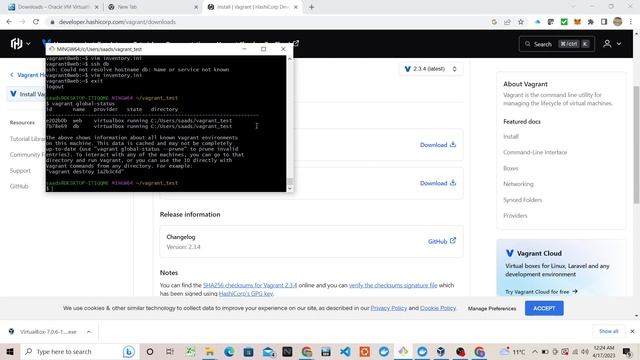Open the notification center icon

tap(627, 351)
